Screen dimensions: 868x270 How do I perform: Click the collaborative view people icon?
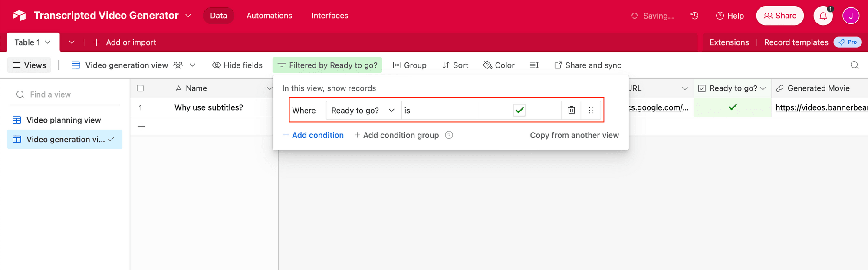[178, 65]
